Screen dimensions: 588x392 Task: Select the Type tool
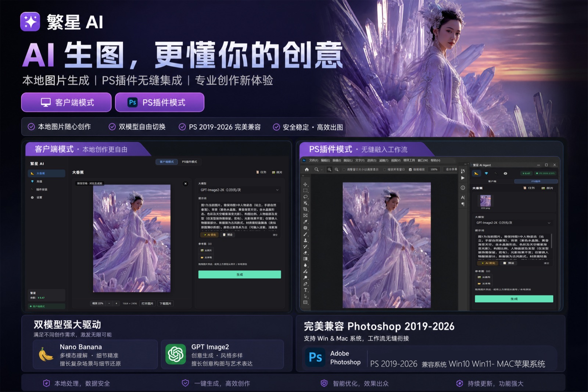[x=305, y=290]
